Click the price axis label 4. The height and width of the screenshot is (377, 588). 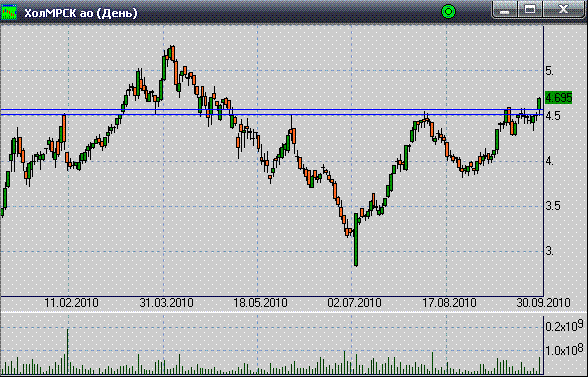(549, 161)
